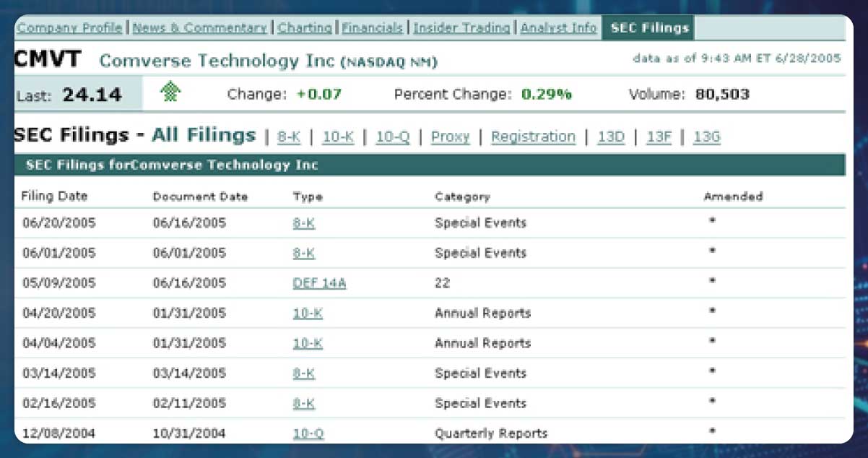The image size is (868, 458).
Task: Open the Insider Trading tab
Action: pos(462,28)
